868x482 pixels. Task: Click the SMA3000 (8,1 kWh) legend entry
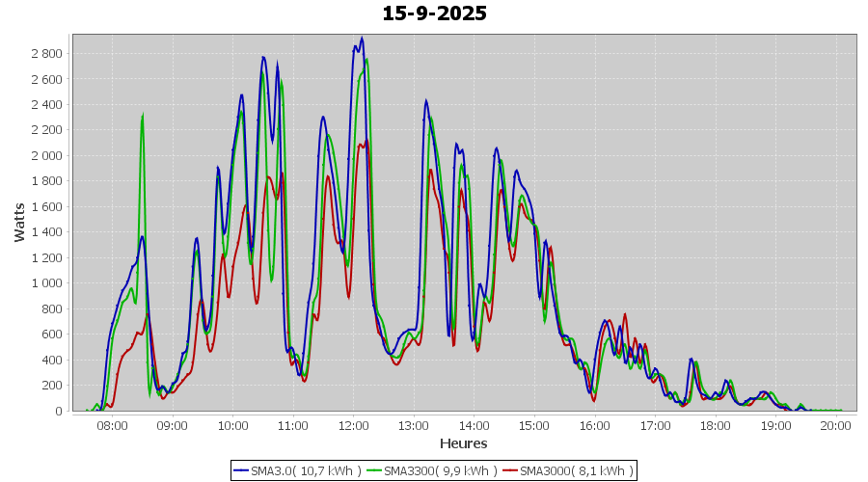click(568, 471)
